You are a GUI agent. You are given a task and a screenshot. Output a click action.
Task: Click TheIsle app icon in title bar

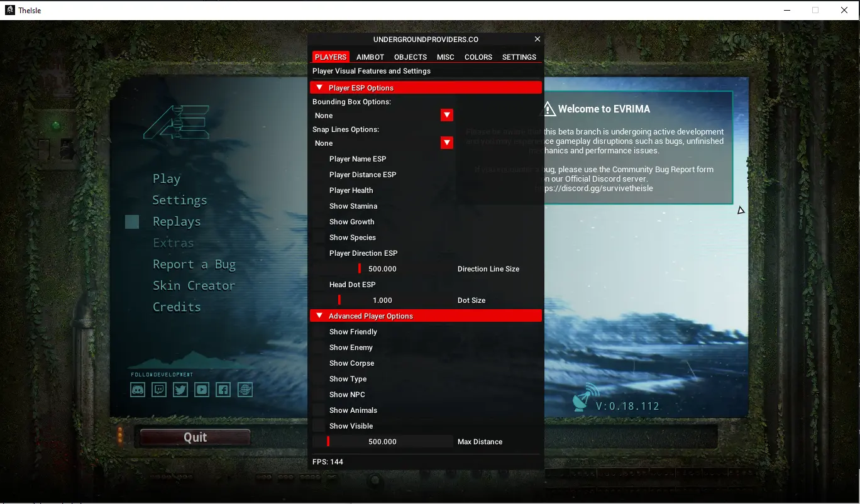point(10,10)
